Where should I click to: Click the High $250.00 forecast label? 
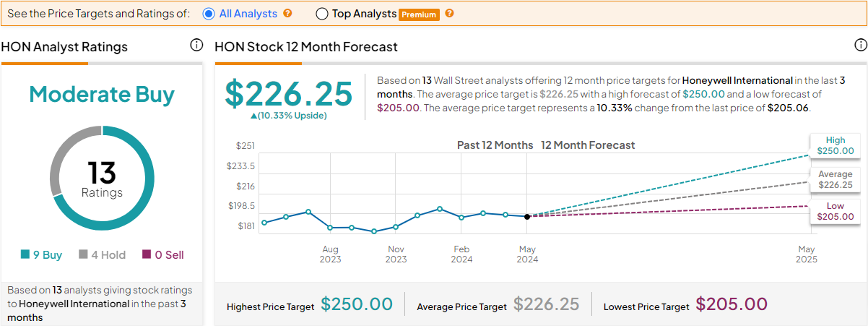click(836, 146)
